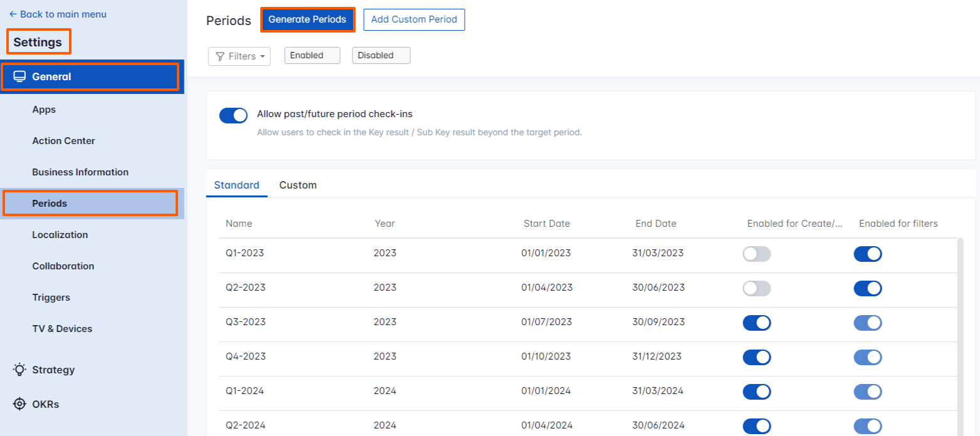Viewport: 980px width, 436px height.
Task: Disable Create toggle for Q3-2023
Action: pos(756,323)
